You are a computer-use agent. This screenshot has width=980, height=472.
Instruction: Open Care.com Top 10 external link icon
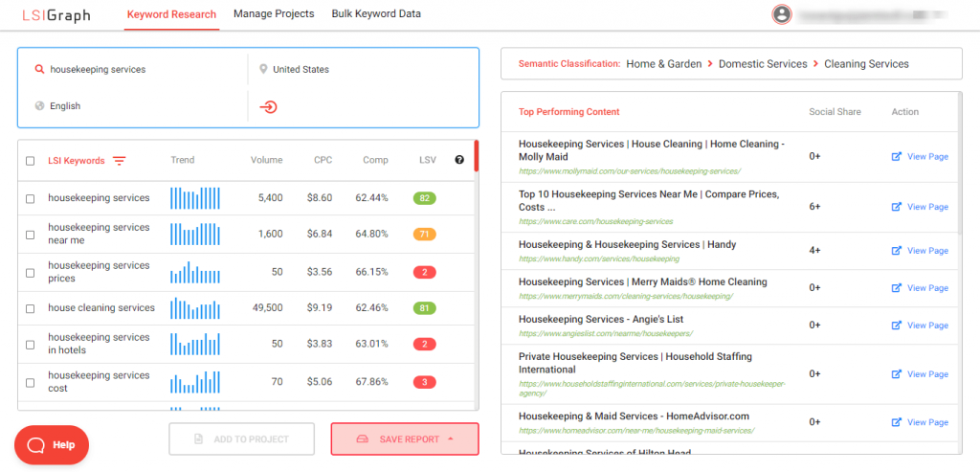click(896, 207)
